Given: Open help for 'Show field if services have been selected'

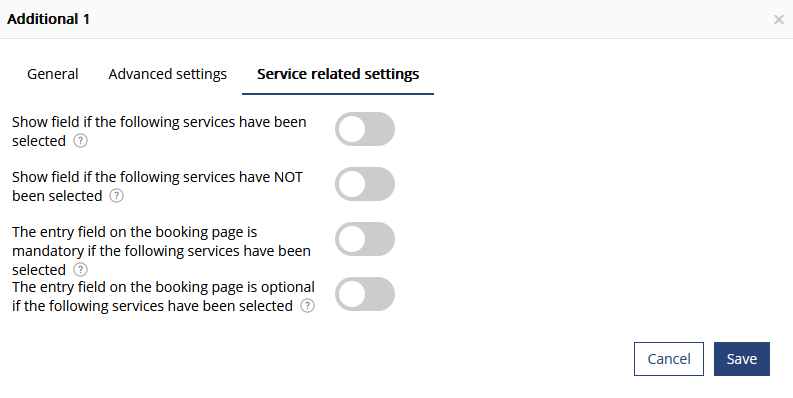Looking at the screenshot, I should pos(80,141).
